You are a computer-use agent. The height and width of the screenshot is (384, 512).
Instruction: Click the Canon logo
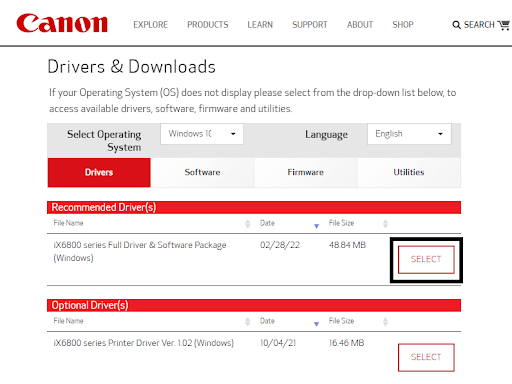point(62,23)
